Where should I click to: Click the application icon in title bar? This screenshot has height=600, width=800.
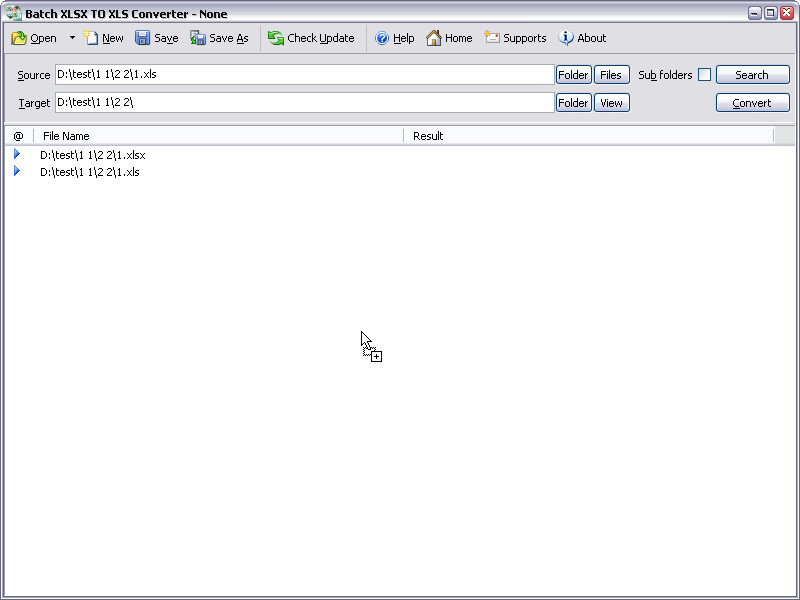coord(14,13)
